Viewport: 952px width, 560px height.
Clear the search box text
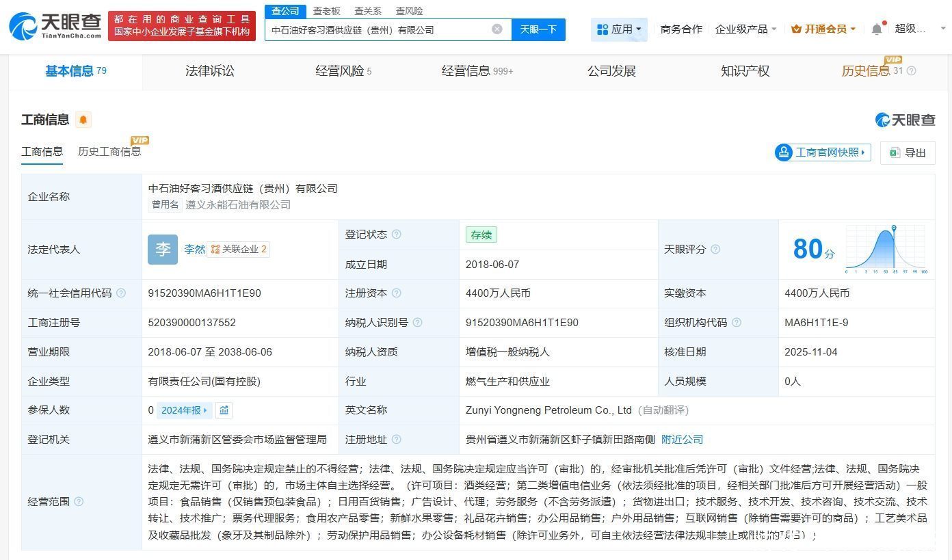tap(497, 29)
